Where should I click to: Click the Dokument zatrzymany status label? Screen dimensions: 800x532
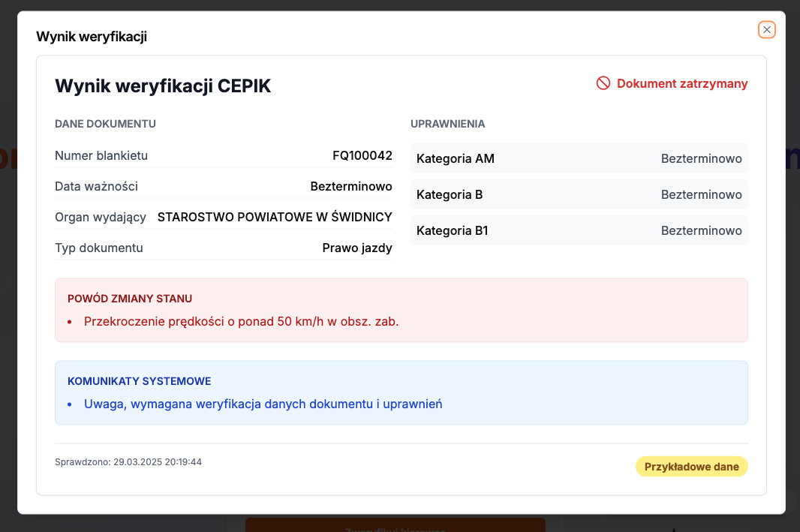682,83
